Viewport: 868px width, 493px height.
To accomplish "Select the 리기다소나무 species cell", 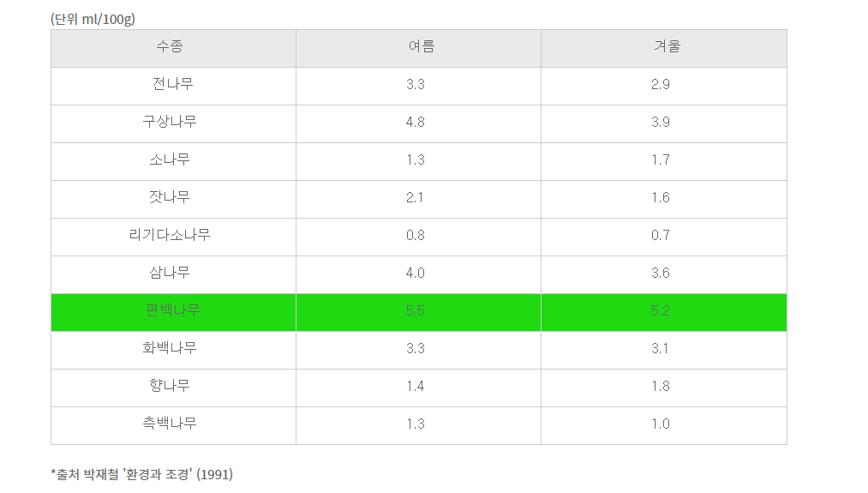I will click(x=173, y=237).
